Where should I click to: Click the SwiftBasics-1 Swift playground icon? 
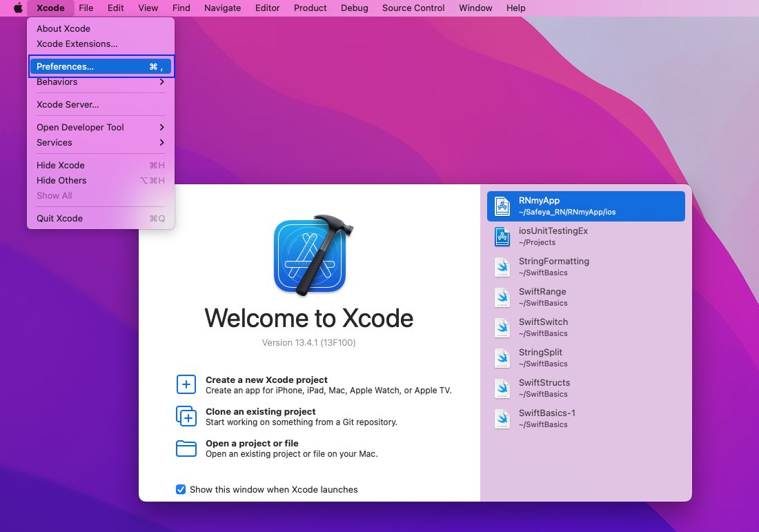(x=502, y=419)
